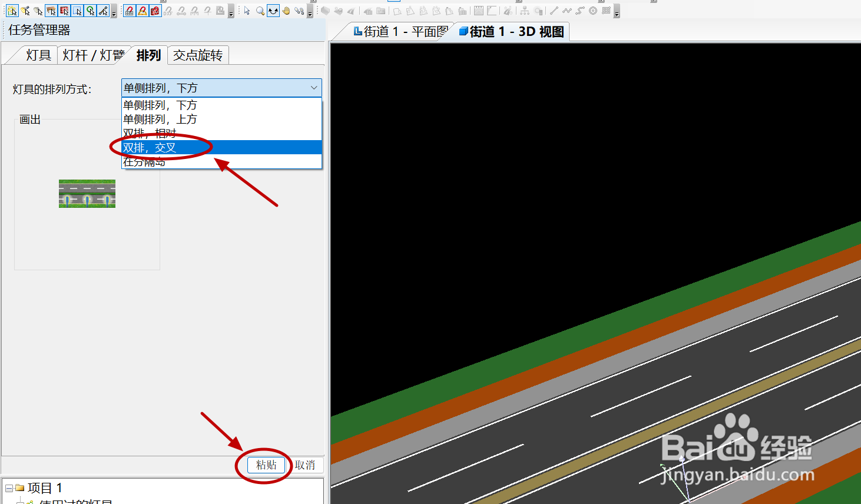Click the DXF snap magnet icon
This screenshot has width=861, height=504.
coord(168,11)
